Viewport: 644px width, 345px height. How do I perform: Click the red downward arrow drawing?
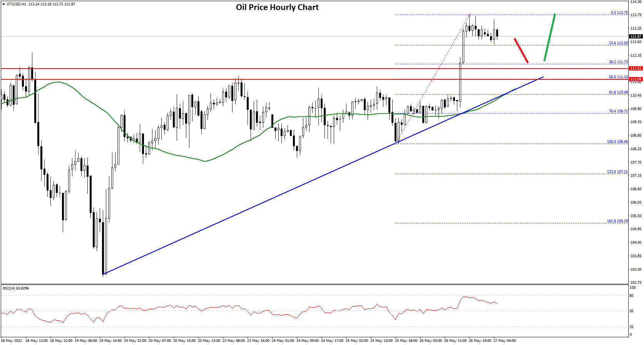tap(521, 50)
